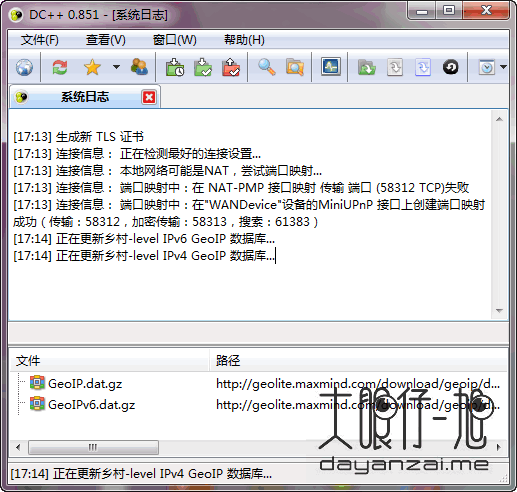Open the 窗口(W) menu
Screen dimensions: 517x492
click(175, 40)
